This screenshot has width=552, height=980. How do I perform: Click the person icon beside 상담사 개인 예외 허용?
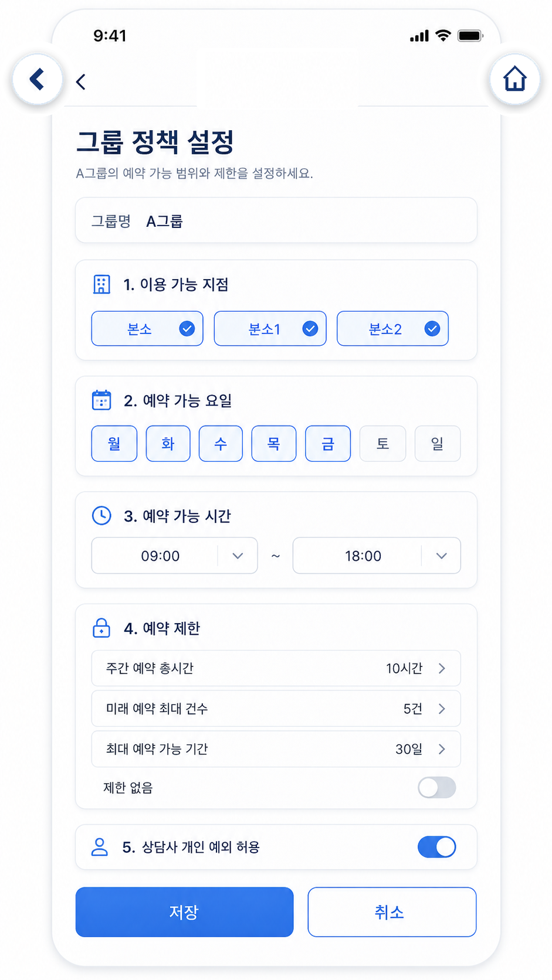(x=100, y=847)
